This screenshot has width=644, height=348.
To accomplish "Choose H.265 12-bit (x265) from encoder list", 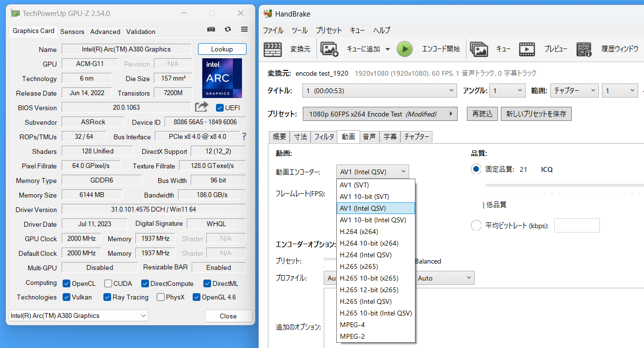I will (376, 290).
